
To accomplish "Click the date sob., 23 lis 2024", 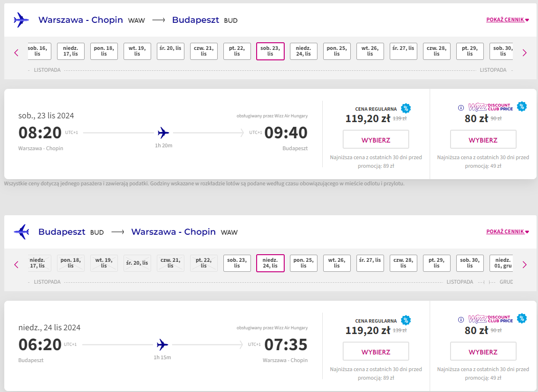I will pyautogui.click(x=46, y=115).
